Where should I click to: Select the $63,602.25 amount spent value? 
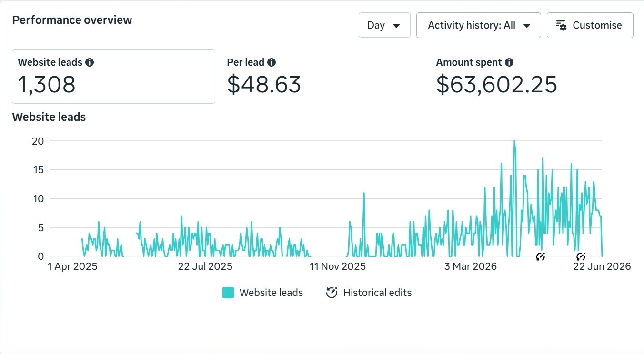point(497,85)
